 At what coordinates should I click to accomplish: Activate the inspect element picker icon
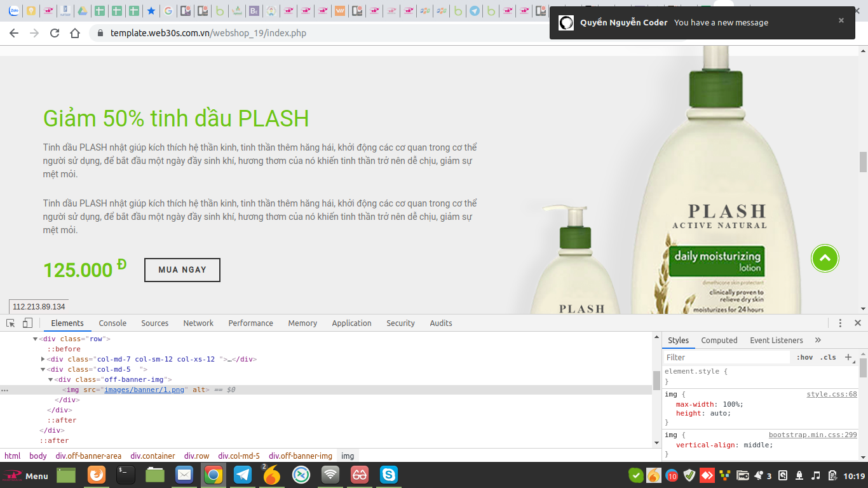pyautogui.click(x=11, y=323)
